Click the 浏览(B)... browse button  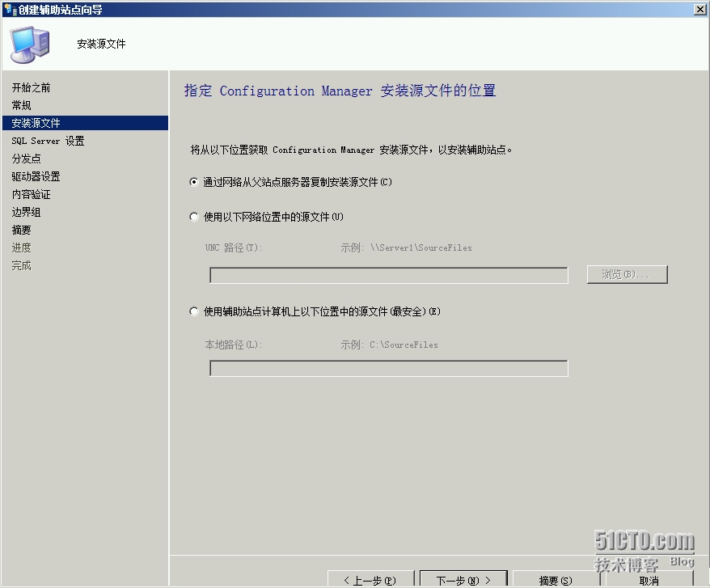pos(628,274)
